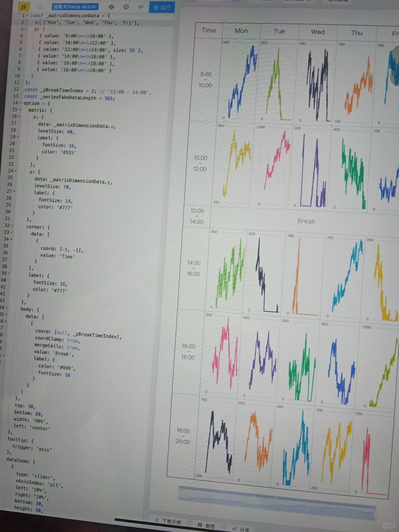This screenshot has height=532, width=399.
Task: Click the dataZoom slider center grip
Action: 276,498
